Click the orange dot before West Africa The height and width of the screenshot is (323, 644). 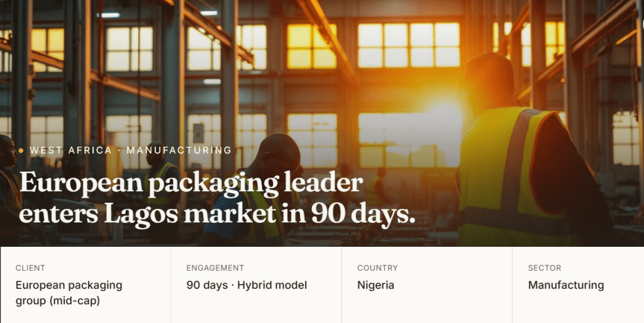point(21,150)
